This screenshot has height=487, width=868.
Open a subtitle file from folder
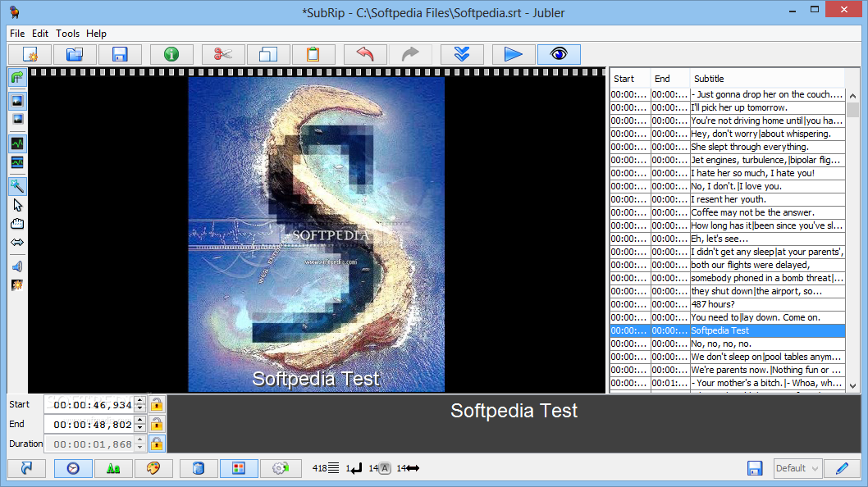coord(75,54)
